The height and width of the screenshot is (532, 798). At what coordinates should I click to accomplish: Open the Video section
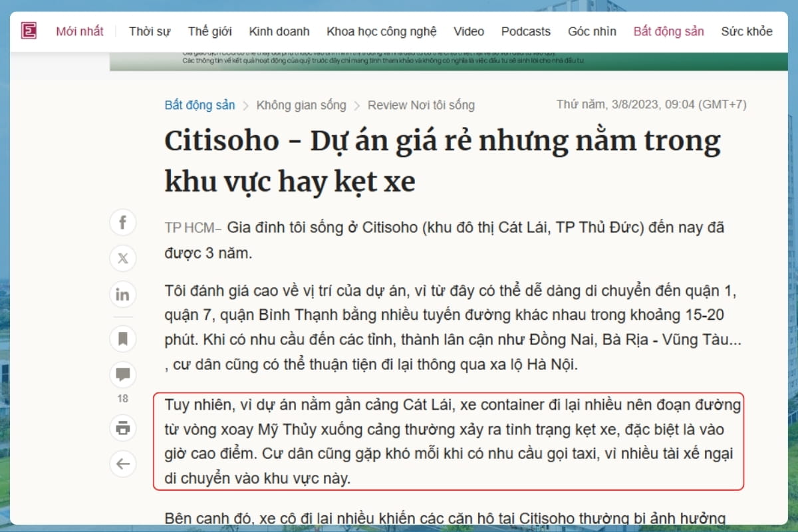pyautogui.click(x=469, y=31)
